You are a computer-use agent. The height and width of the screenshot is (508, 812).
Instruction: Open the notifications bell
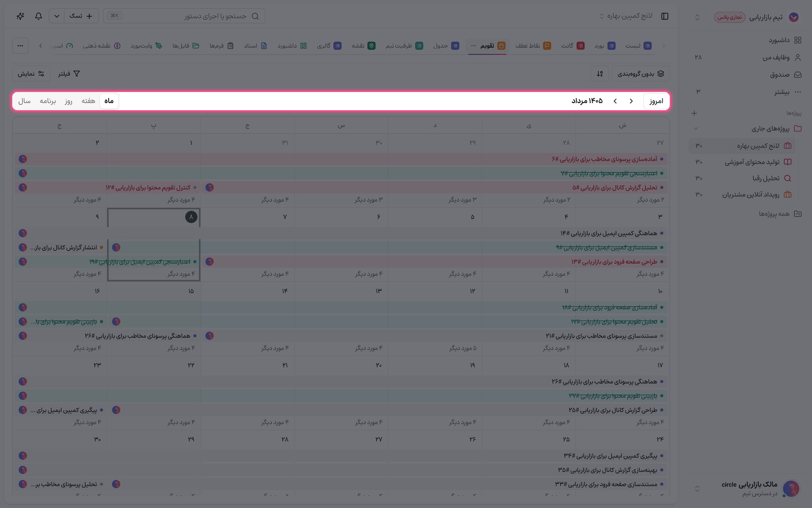[39, 16]
